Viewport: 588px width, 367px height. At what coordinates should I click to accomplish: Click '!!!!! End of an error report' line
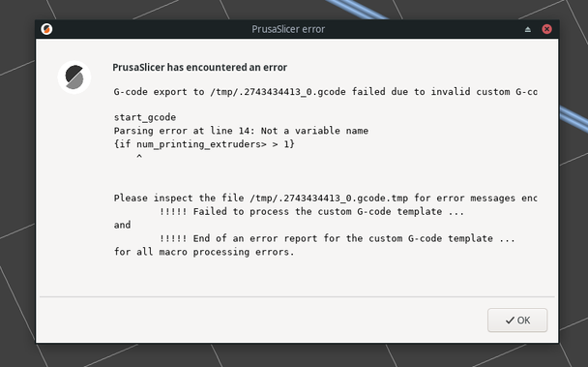click(338, 238)
